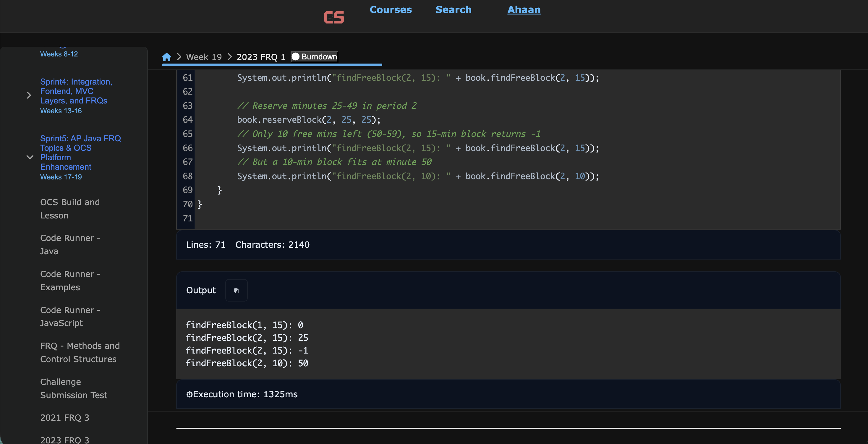Open the Search menu item

coord(453,10)
